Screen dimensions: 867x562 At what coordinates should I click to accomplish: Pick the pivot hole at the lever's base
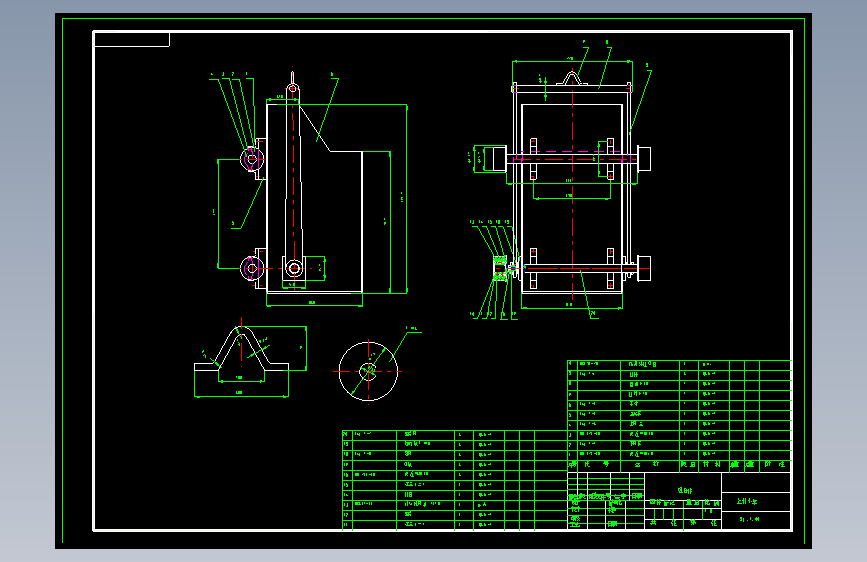pyautogui.click(x=294, y=269)
